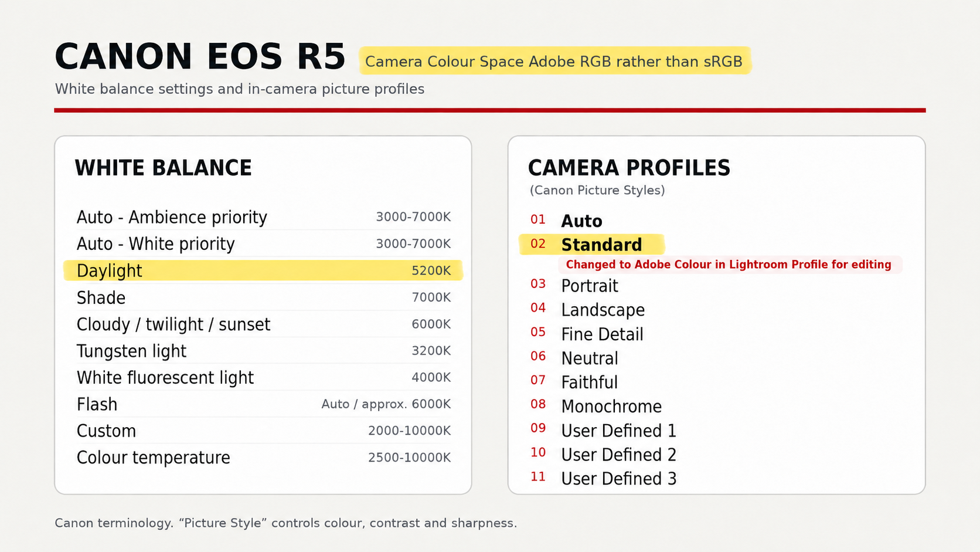Image resolution: width=980 pixels, height=552 pixels.
Task: Click the 'White balance settings and in-camera picture profiles' subtitle
Action: click(239, 89)
